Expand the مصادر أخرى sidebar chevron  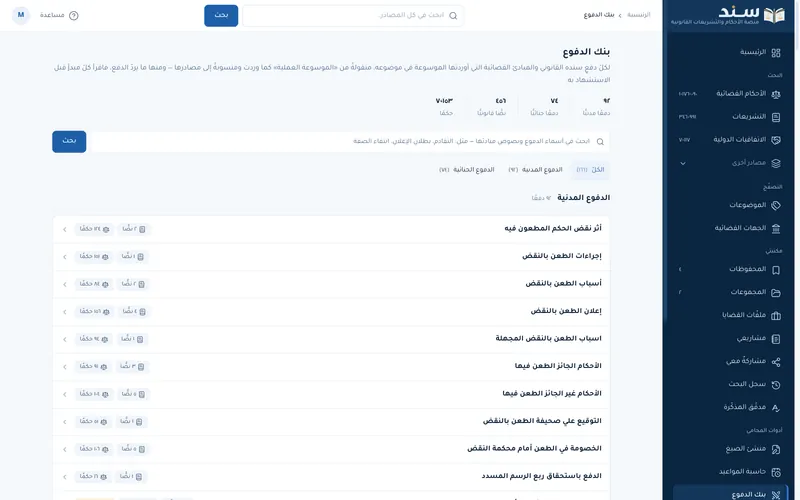pos(683,163)
